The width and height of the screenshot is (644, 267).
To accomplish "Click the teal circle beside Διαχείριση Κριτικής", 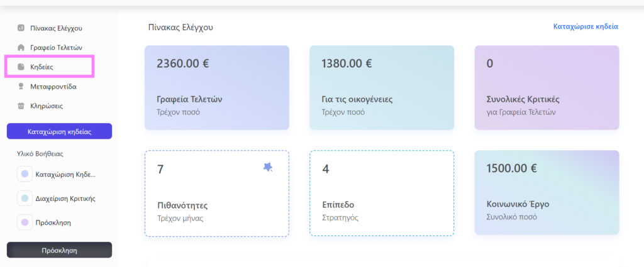I will click(x=25, y=199).
